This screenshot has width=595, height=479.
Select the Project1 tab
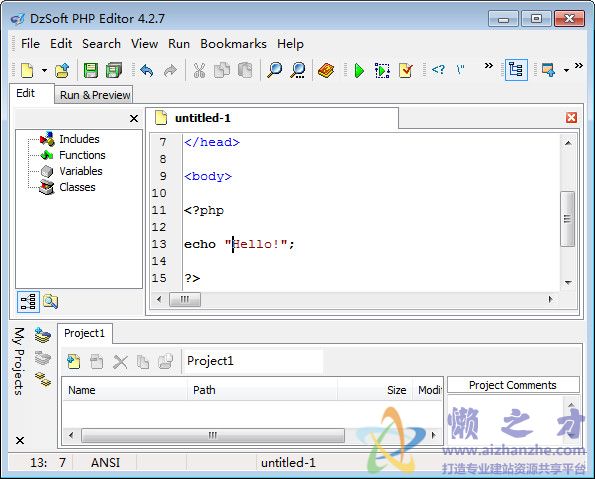[x=84, y=333]
